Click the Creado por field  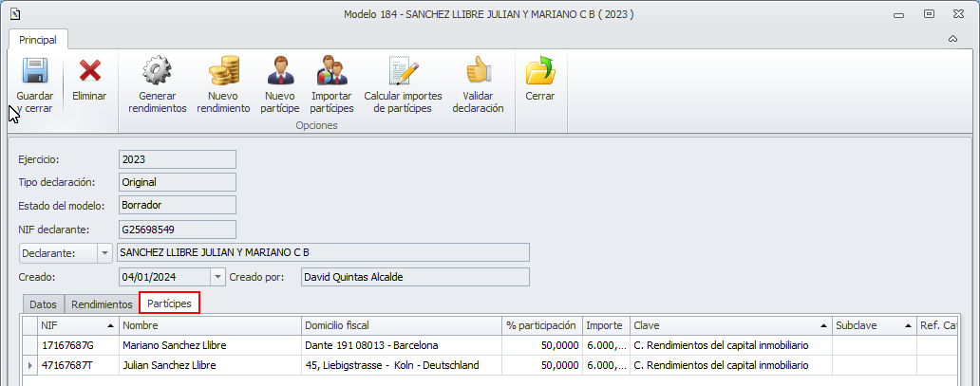click(x=415, y=277)
